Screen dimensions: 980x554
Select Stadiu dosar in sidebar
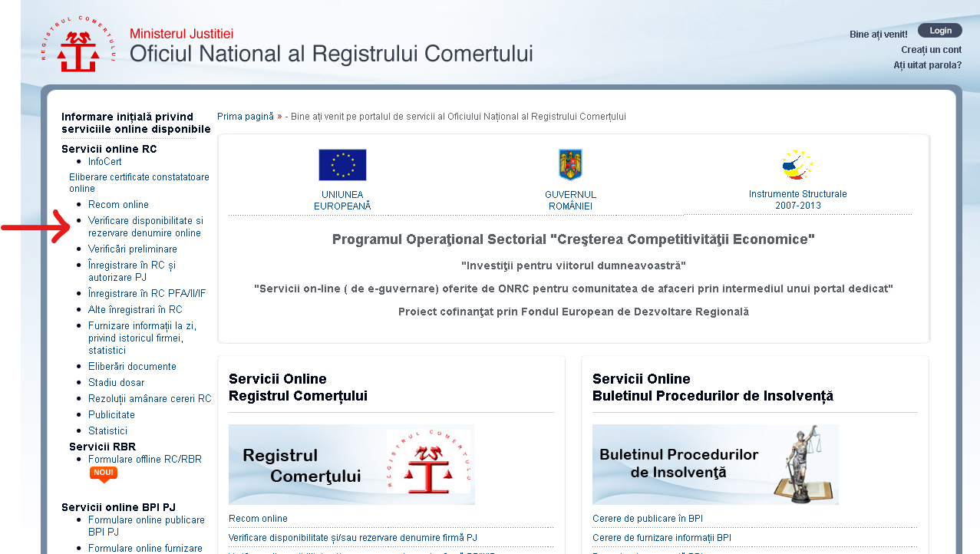click(116, 383)
